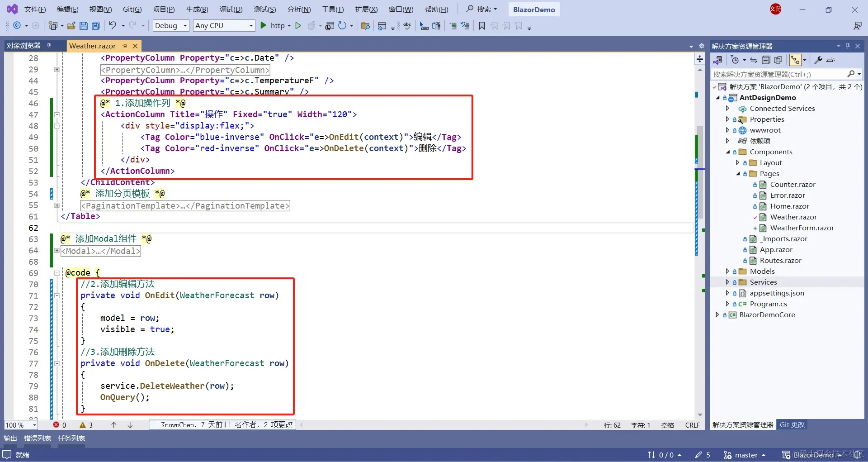Open properties with the wrench icon
The image size is (868, 462).
click(x=818, y=60)
